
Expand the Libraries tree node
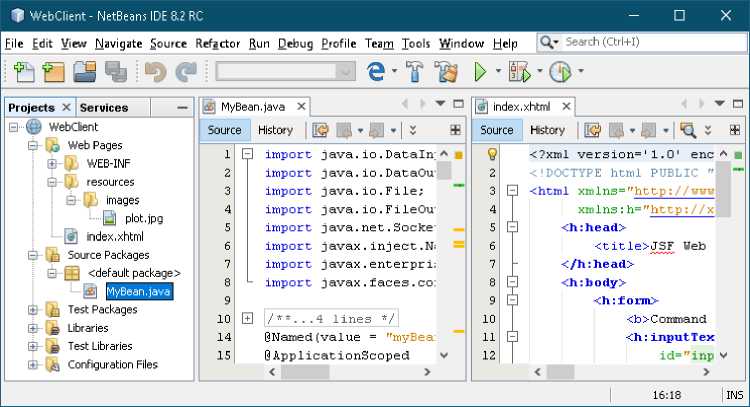[x=33, y=328]
